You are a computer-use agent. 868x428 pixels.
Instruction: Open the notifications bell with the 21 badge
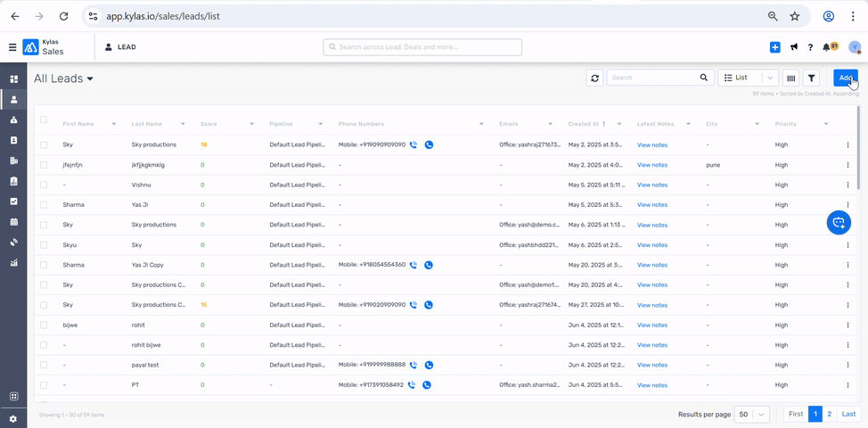pyautogui.click(x=830, y=46)
